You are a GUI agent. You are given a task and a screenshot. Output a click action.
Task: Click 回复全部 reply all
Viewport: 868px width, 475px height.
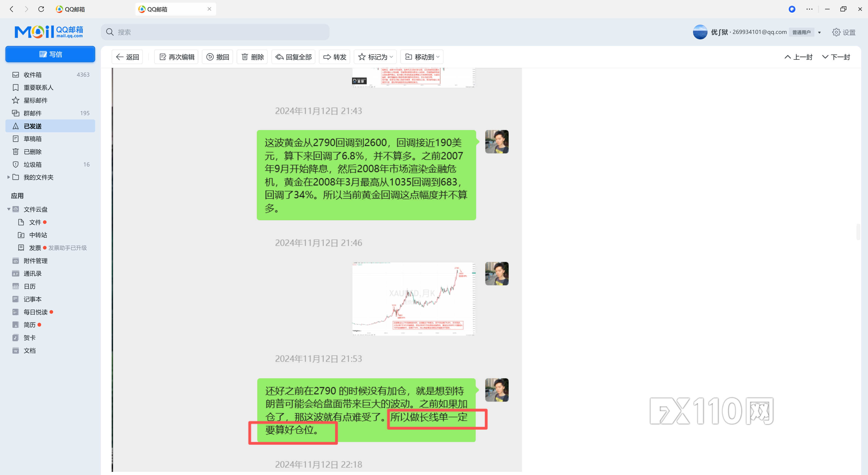point(293,57)
